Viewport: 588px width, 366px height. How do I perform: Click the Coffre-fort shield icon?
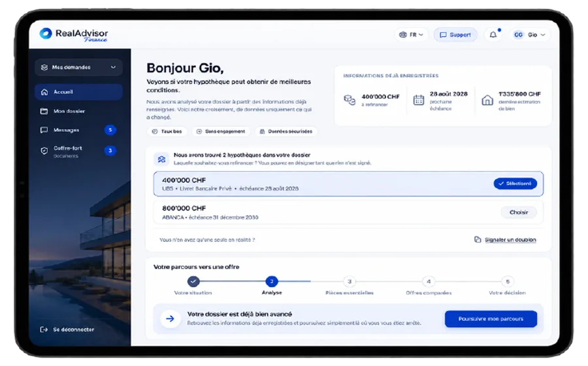pyautogui.click(x=44, y=151)
